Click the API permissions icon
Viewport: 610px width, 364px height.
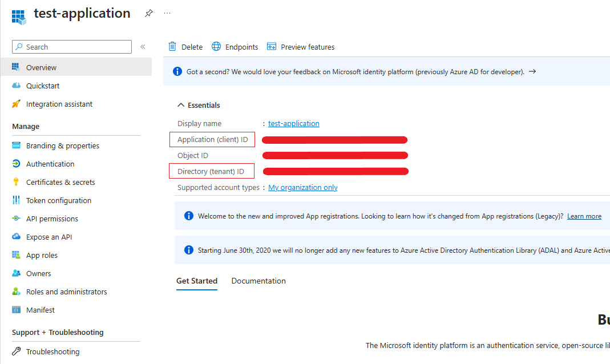pyautogui.click(x=16, y=219)
